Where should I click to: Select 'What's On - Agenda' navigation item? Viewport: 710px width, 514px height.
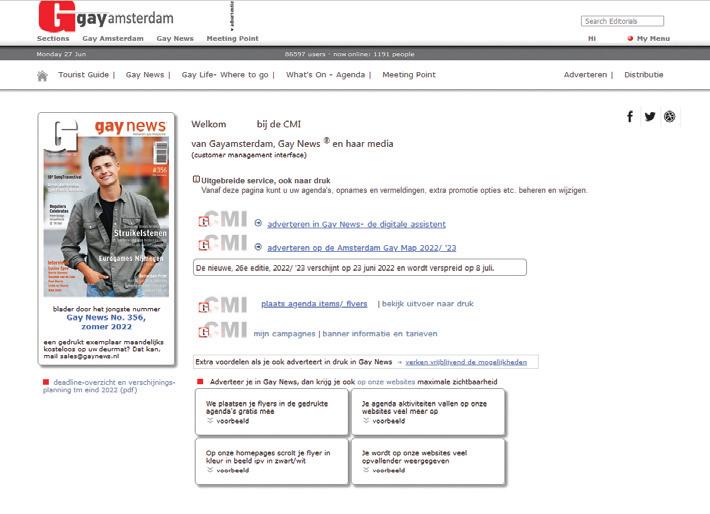[325, 75]
